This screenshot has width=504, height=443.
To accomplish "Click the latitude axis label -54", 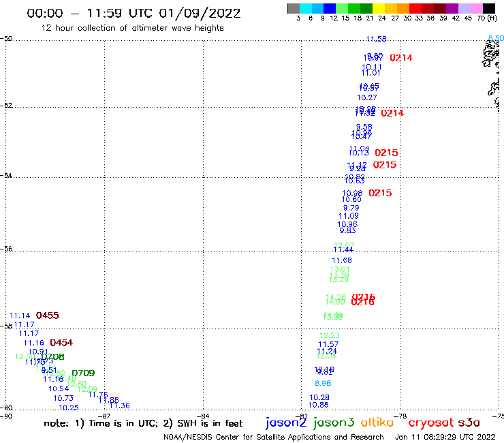I will click(x=6, y=176).
